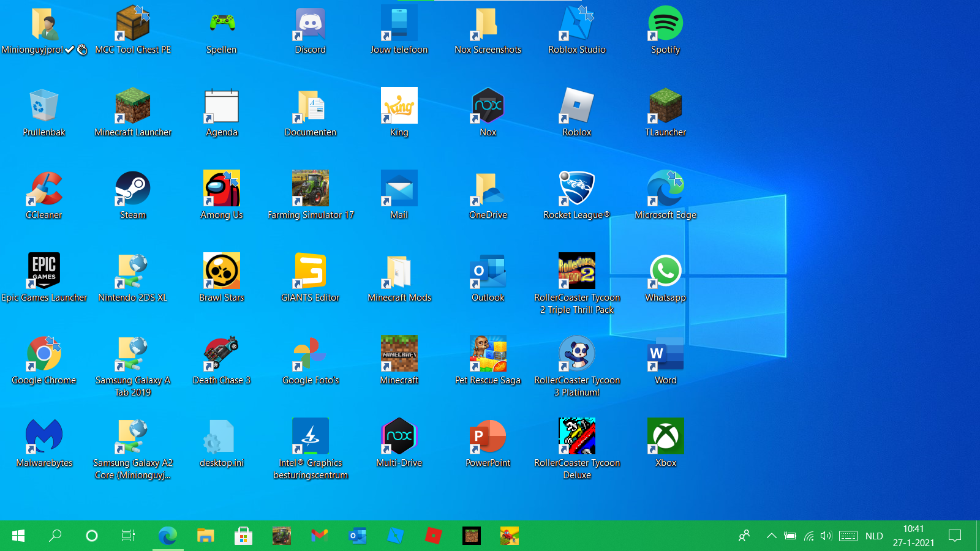Open the Nox emulator icon
Screen dimensions: 980x551
(488, 113)
